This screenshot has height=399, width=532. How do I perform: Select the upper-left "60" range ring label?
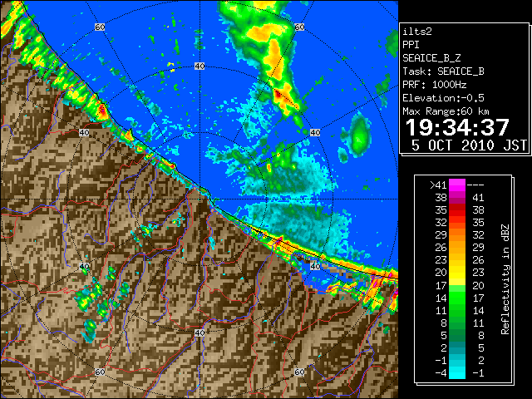point(100,27)
